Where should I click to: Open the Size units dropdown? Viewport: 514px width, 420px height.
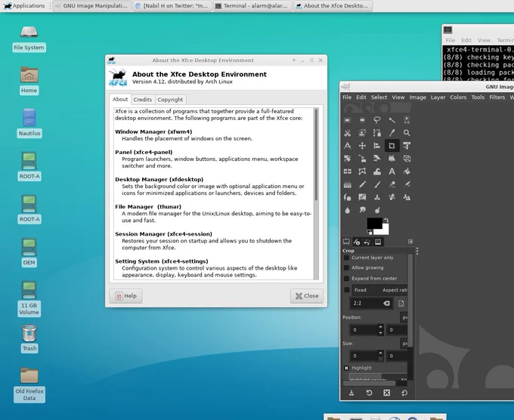pyautogui.click(x=404, y=344)
